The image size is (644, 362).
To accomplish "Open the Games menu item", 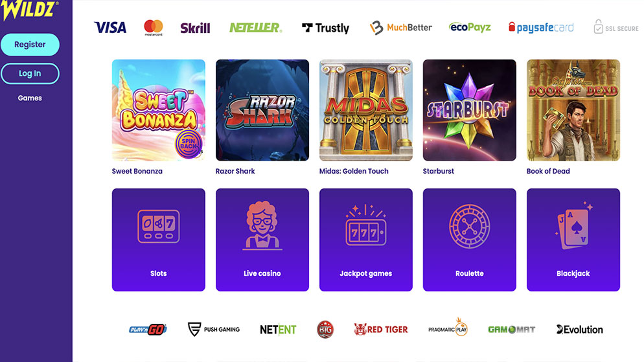I will click(x=30, y=98).
